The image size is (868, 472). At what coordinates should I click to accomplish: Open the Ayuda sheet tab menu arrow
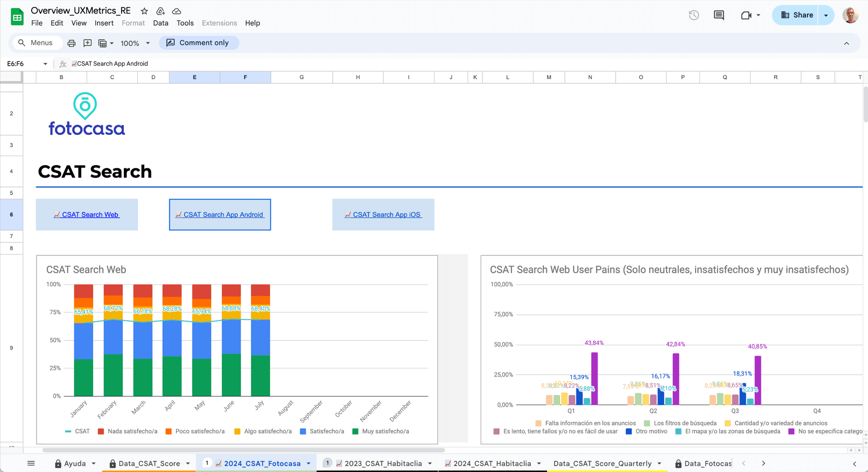94,463
